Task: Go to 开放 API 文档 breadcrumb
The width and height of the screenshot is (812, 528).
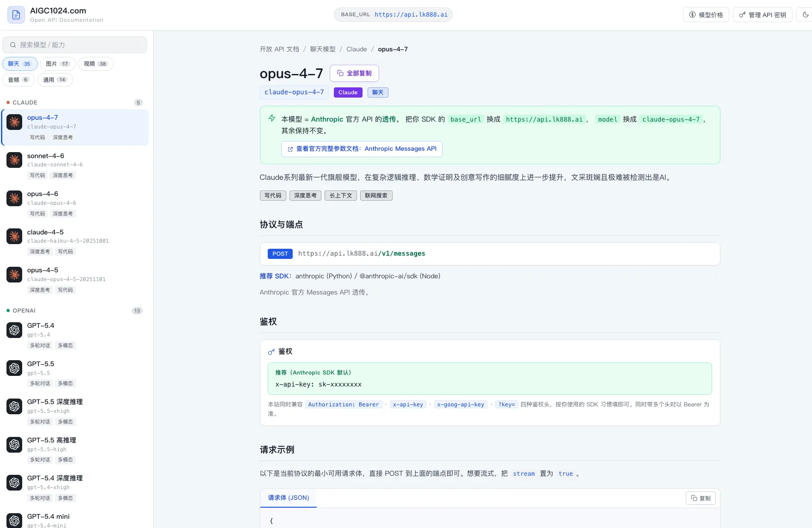Action: [279, 49]
